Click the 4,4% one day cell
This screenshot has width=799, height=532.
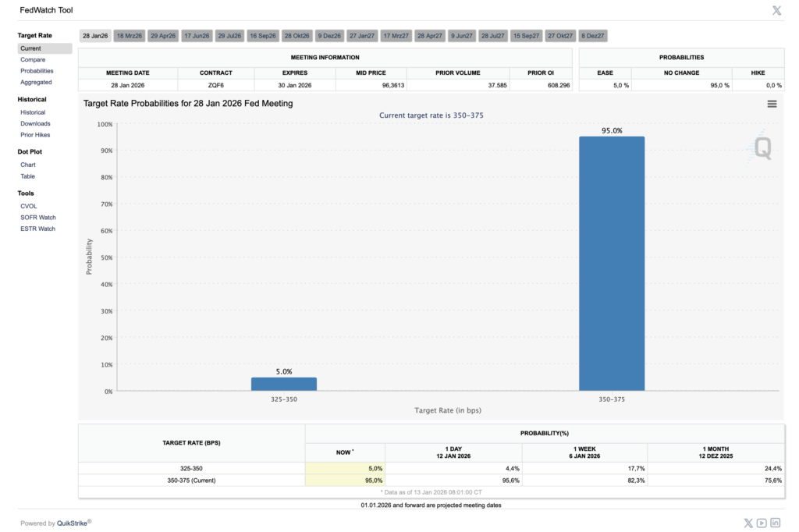[453, 468]
